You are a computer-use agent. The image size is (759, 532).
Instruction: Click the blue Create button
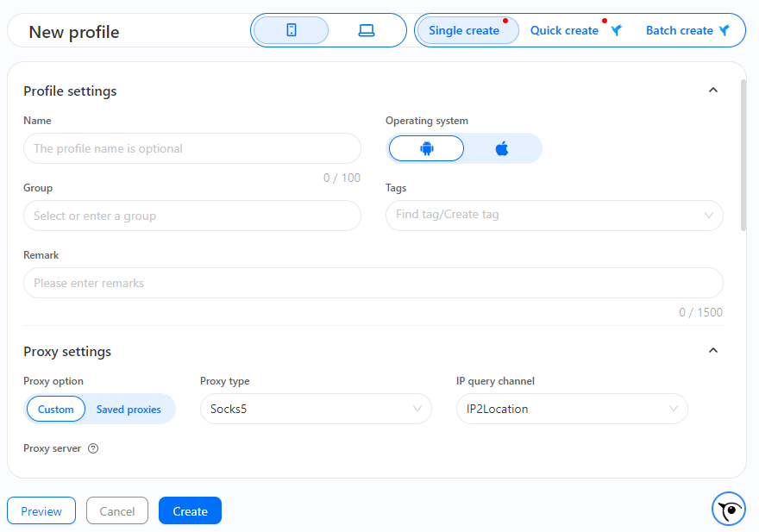(191, 510)
